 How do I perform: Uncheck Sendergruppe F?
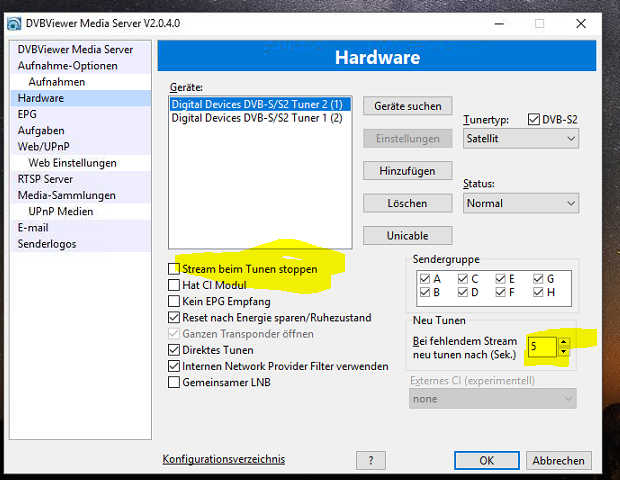click(x=500, y=292)
